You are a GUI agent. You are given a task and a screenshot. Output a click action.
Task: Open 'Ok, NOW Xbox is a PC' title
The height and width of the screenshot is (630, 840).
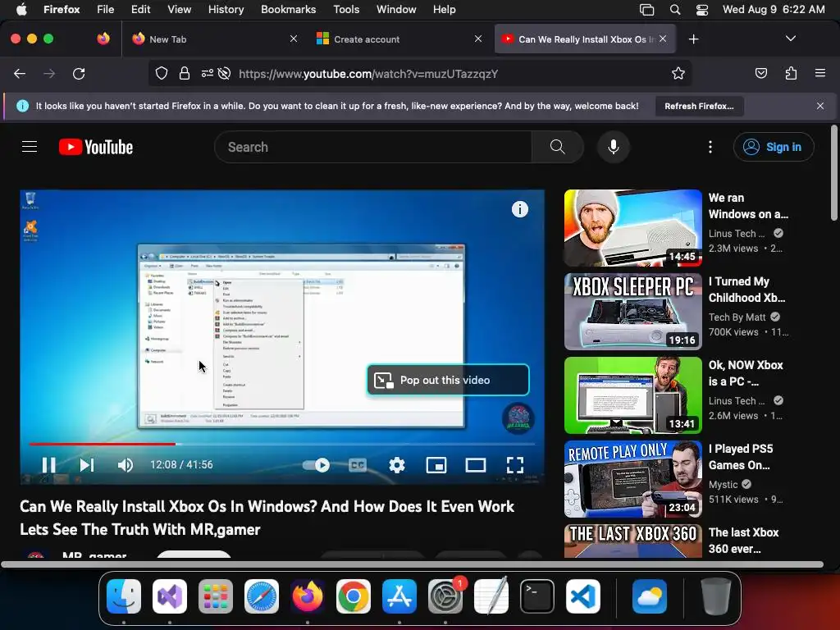pyautogui.click(x=745, y=373)
